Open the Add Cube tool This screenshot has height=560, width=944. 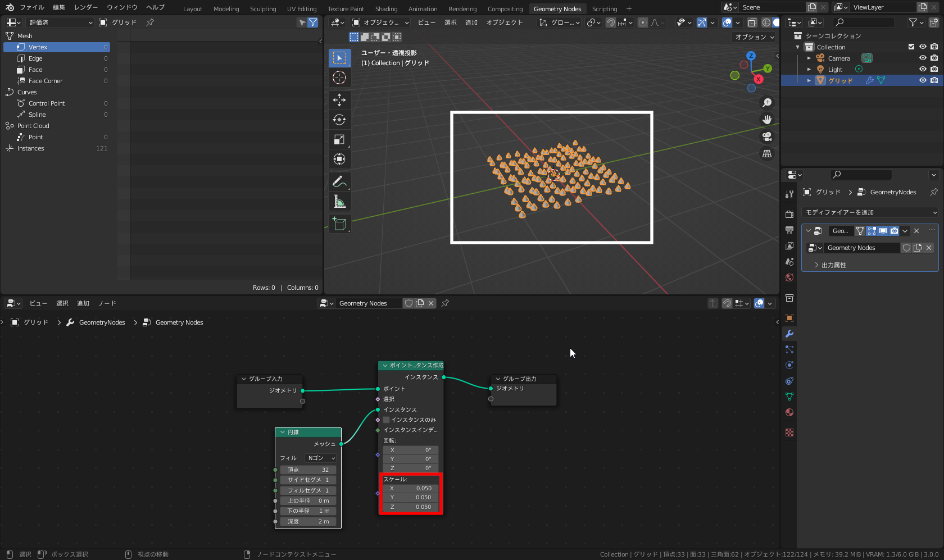point(339,224)
